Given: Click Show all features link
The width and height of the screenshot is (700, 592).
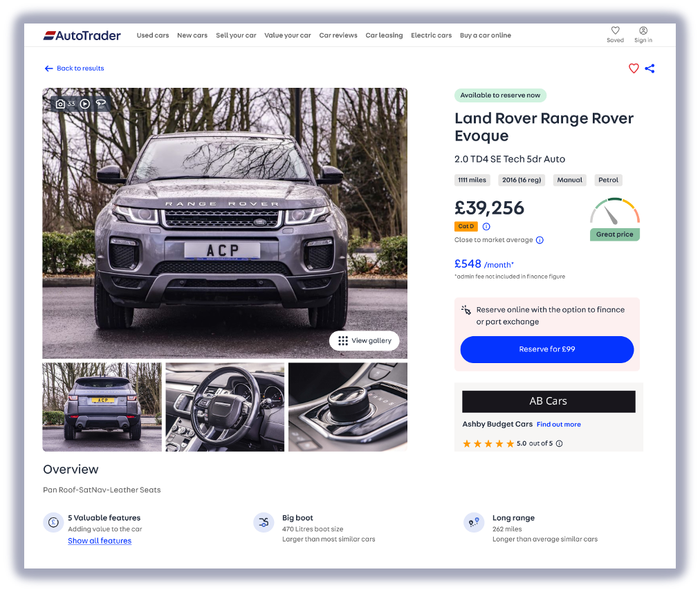Looking at the screenshot, I should coord(100,541).
